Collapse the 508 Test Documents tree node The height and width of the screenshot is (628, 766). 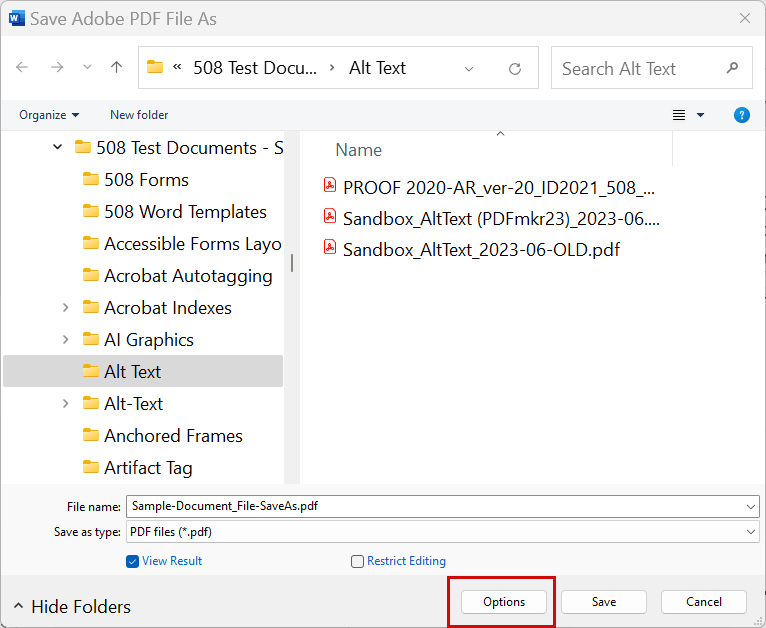[x=58, y=147]
